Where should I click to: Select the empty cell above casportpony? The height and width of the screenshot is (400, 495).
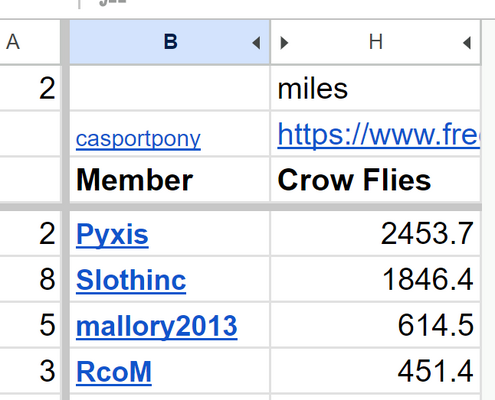pos(170,88)
